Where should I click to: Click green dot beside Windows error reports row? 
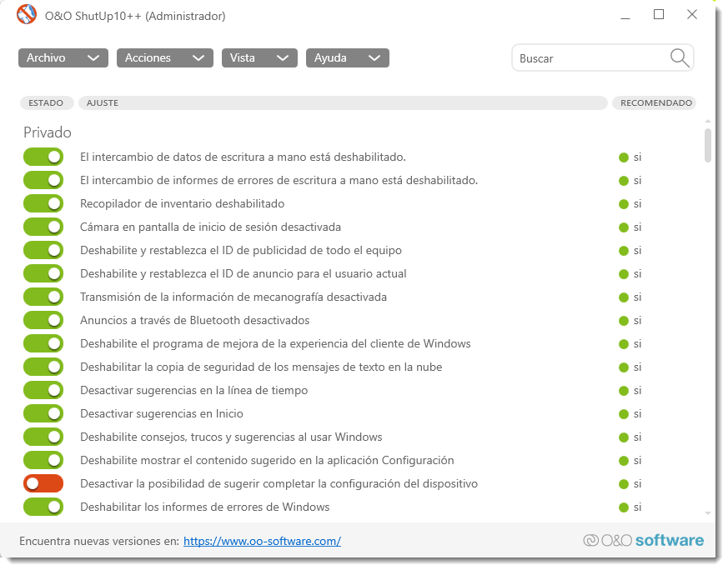624,507
